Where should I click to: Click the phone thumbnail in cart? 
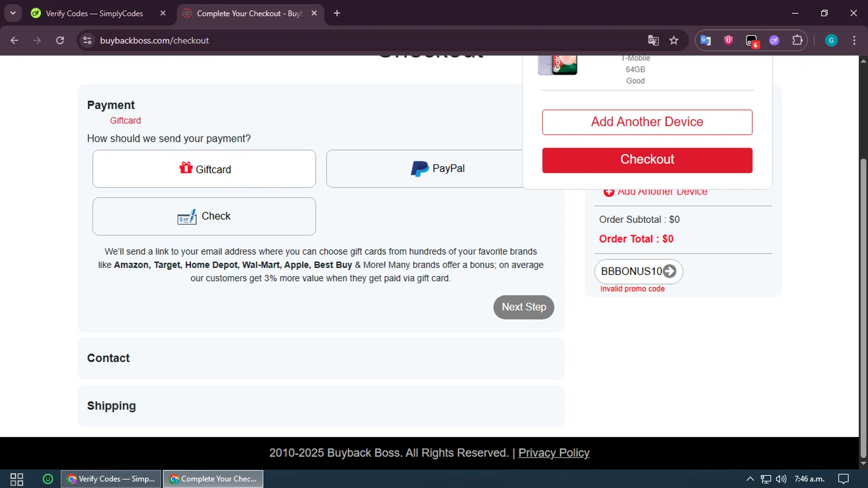click(558, 65)
